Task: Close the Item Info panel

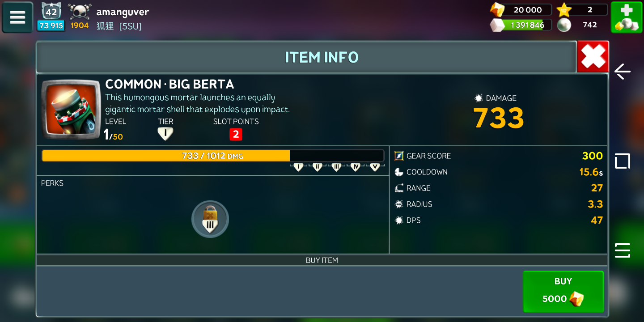Action: 593,56
